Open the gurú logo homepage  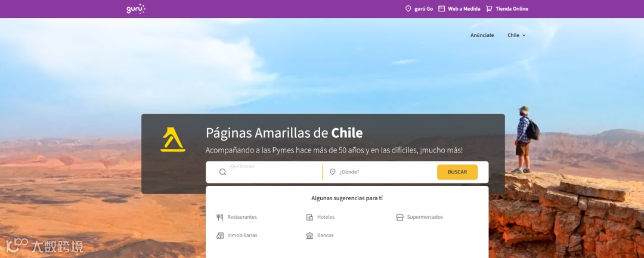point(136,8)
